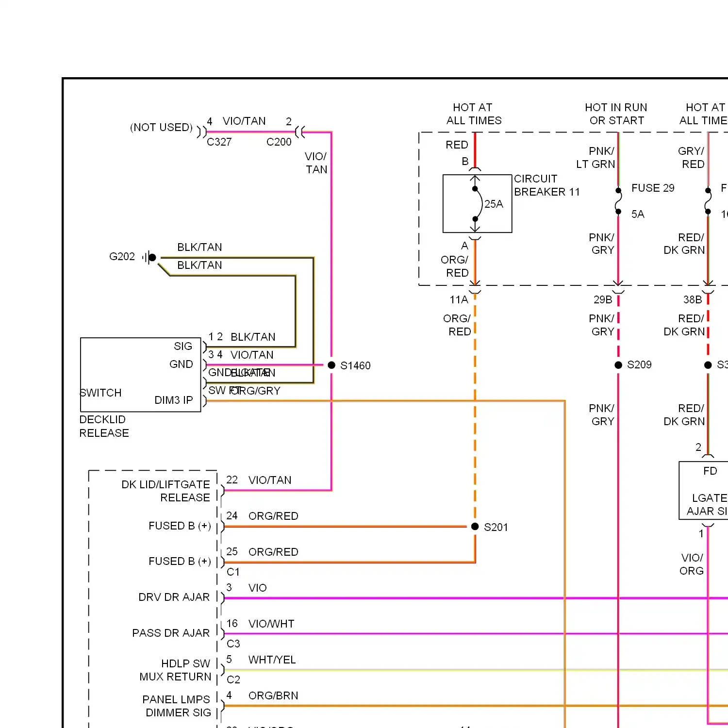Click the GRY/RED wire label
Image resolution: width=728 pixels, height=728 pixels.
691,157
